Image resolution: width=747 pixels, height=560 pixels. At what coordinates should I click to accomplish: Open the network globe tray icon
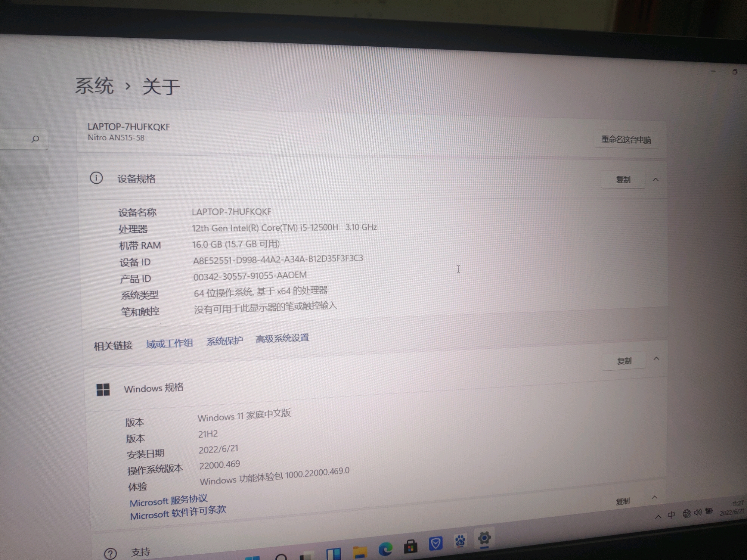(686, 514)
